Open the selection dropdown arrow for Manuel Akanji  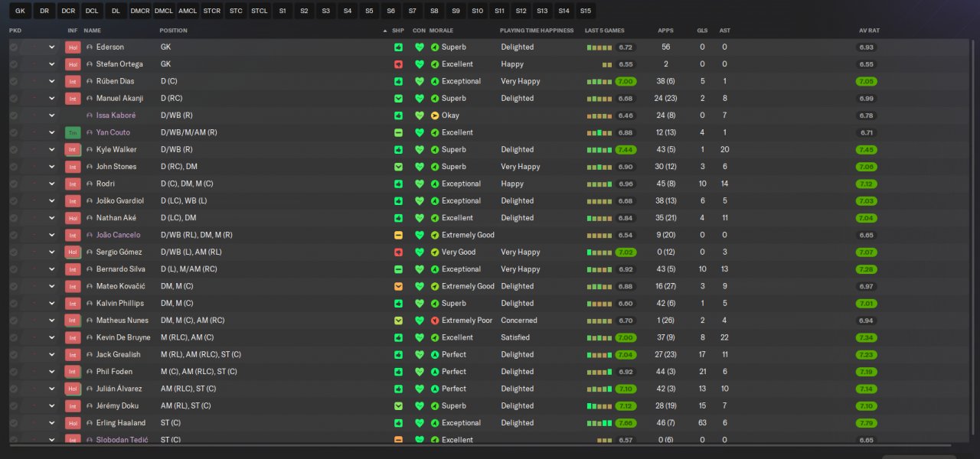[x=52, y=99]
